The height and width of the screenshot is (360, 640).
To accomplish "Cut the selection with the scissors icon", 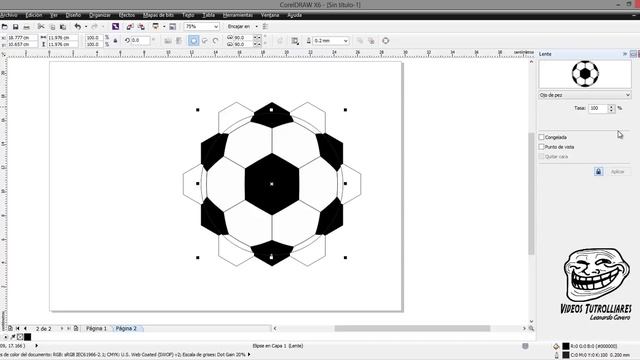I will point(41,27).
